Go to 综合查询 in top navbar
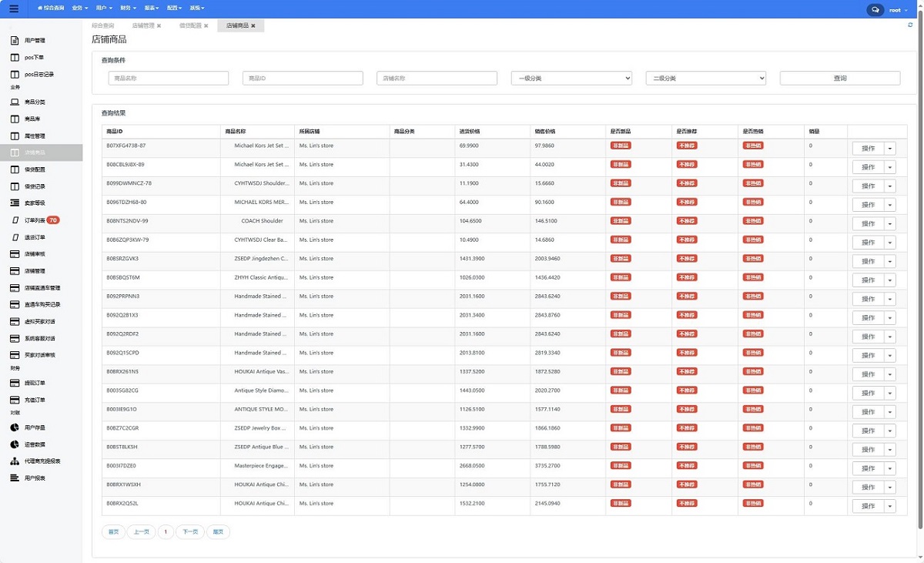This screenshot has width=924, height=563. pos(51,8)
